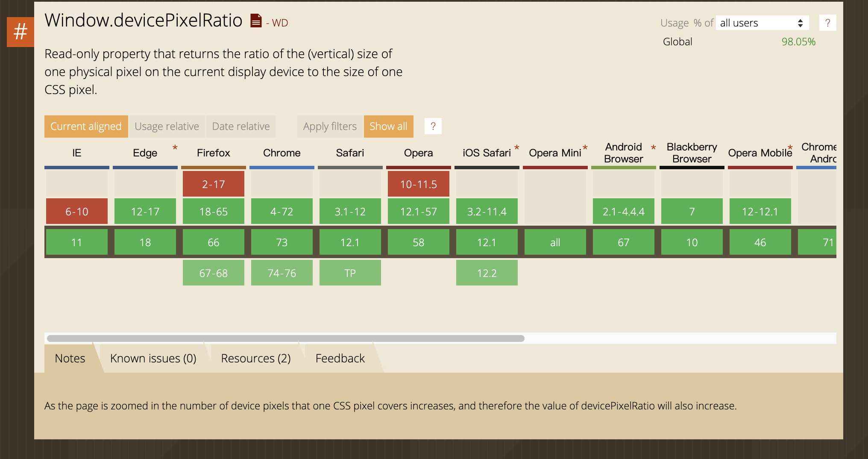Select Firefox 67-68 future cell
This screenshot has width=868, height=459.
[214, 273]
